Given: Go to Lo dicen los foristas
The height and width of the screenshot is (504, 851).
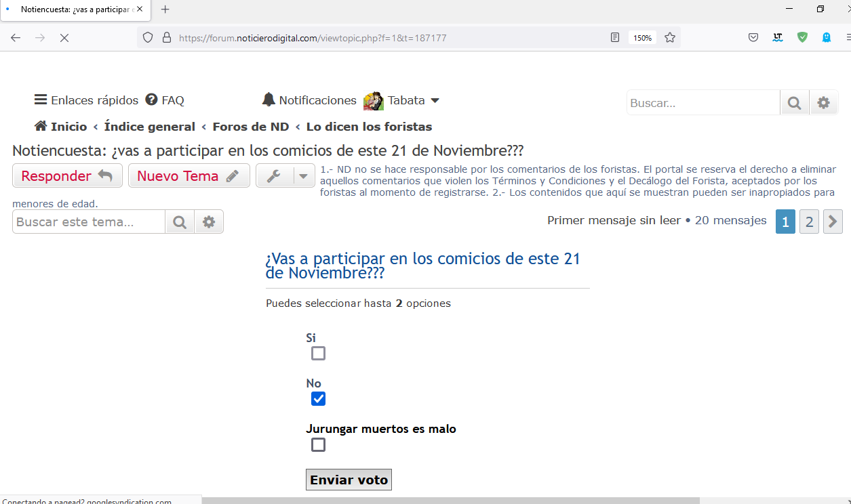Looking at the screenshot, I should [x=369, y=127].
